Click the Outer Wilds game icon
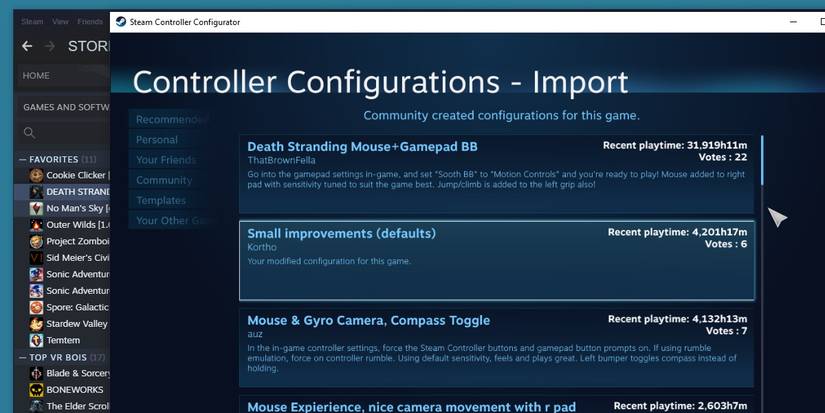The height and width of the screenshot is (413, 825). 36,225
